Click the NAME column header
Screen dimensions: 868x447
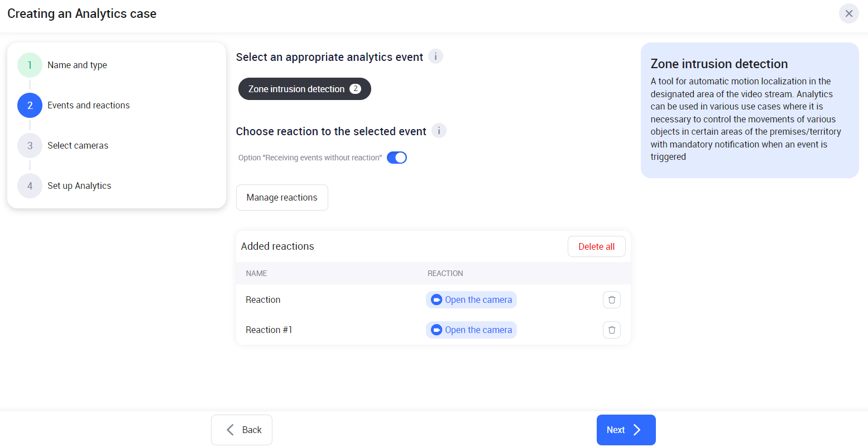click(x=257, y=273)
